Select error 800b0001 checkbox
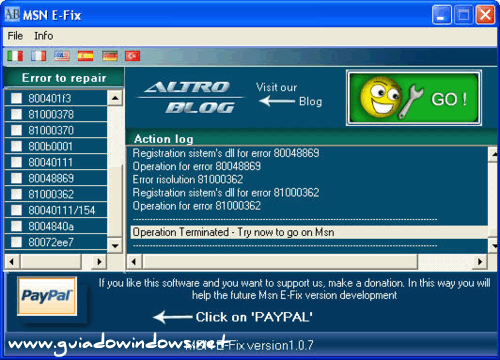The image size is (500, 360). [16, 146]
